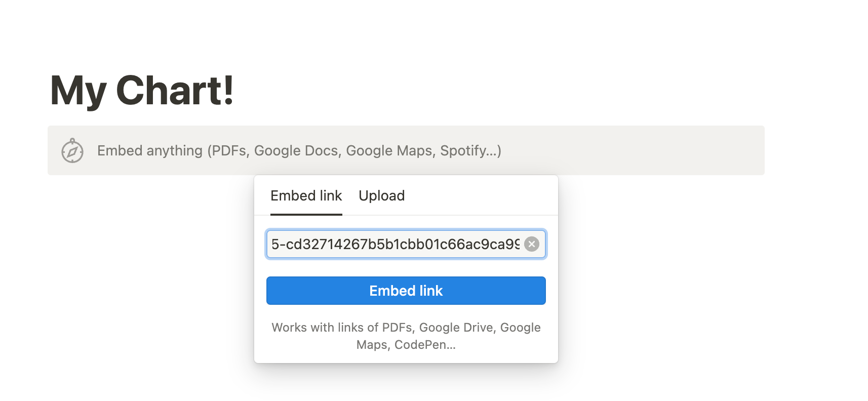868x401 pixels.
Task: Switch to the Upload tab
Action: tap(382, 196)
